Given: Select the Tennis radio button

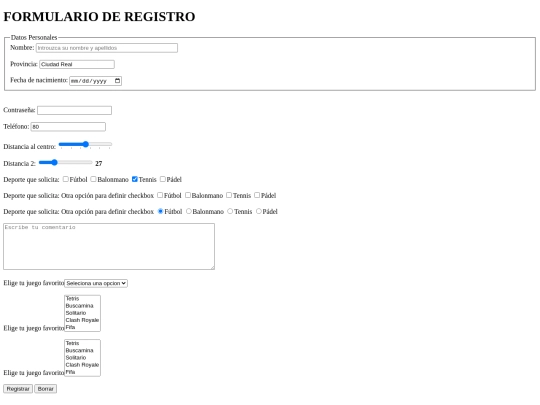Looking at the screenshot, I should tap(230, 211).
